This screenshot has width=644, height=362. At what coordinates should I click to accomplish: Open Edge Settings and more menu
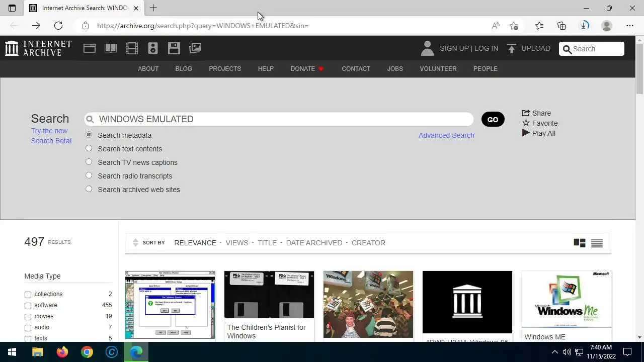(x=630, y=26)
